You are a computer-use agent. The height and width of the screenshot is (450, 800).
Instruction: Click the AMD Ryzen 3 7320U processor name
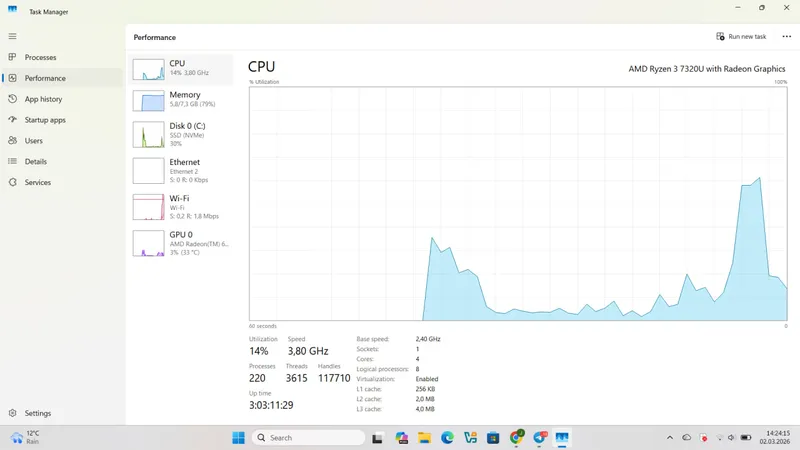[x=707, y=69]
